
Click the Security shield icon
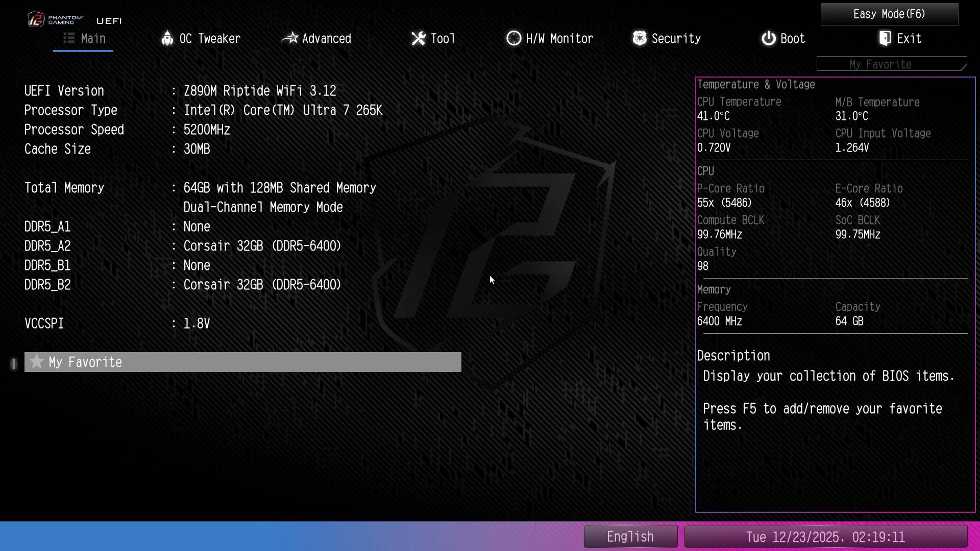[x=640, y=38]
